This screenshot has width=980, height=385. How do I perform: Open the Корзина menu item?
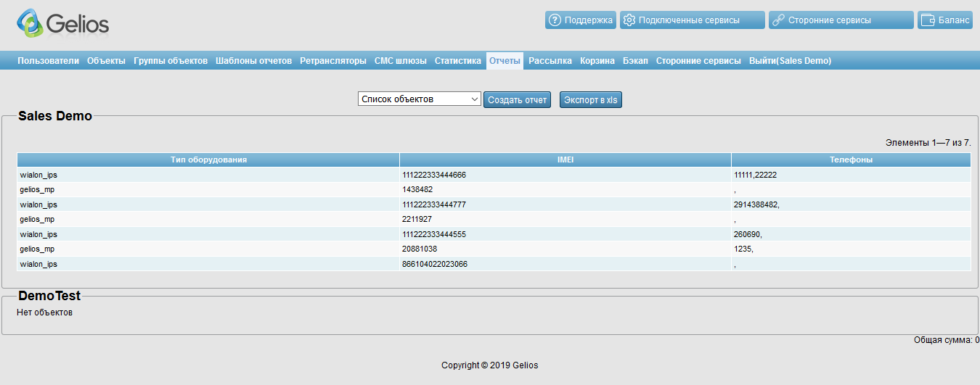(597, 61)
